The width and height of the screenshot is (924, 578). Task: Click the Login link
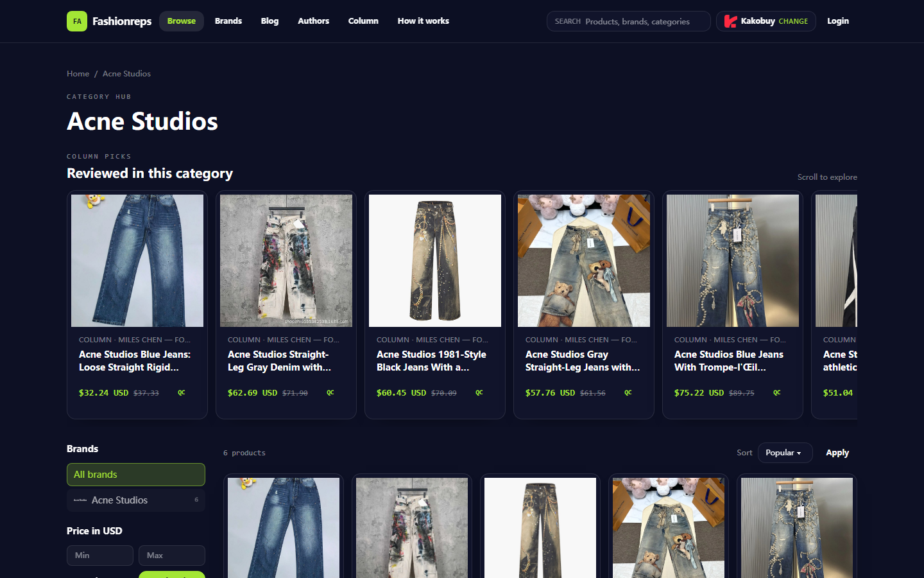click(x=838, y=21)
